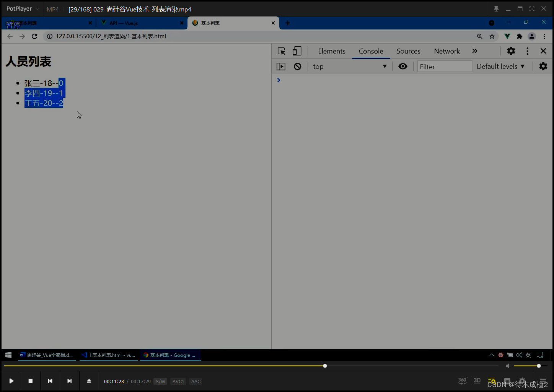Open PotPlayer main menu dropdown
Screen dimensions: 554x392
23,8
